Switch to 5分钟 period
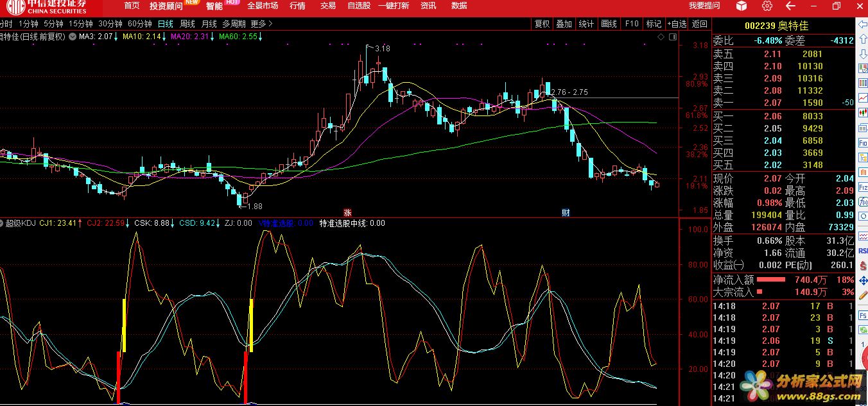This screenshot has height=406, width=868. tap(53, 24)
